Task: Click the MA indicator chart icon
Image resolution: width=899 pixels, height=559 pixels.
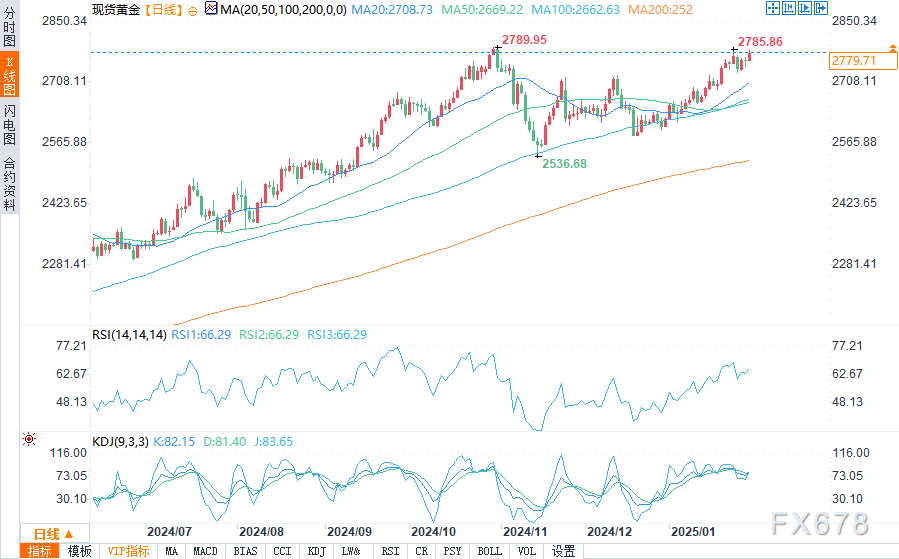Action: [209, 8]
